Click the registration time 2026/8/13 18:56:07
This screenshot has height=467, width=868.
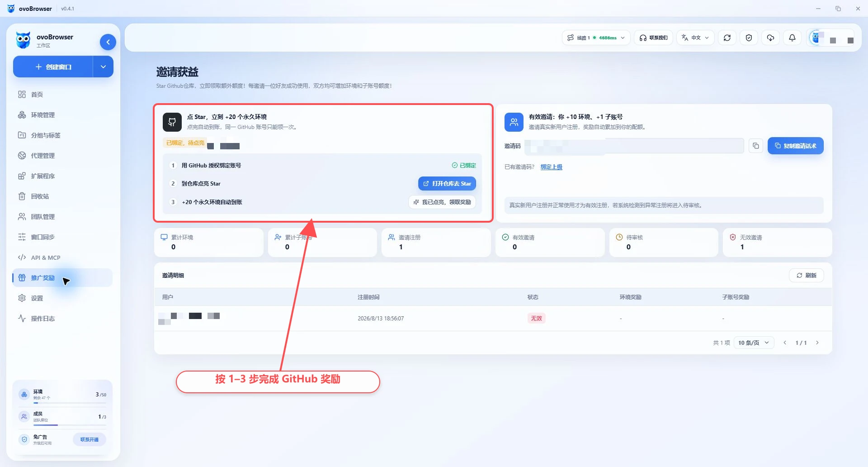coord(381,319)
